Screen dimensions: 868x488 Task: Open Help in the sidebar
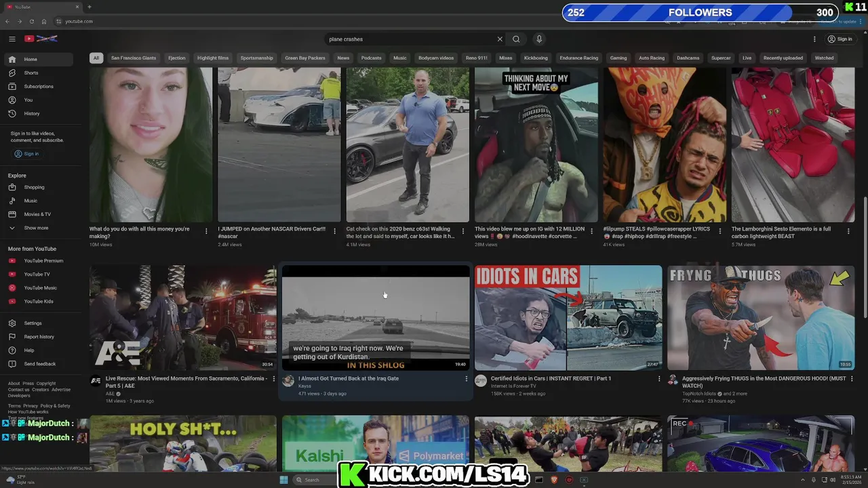coord(38,350)
